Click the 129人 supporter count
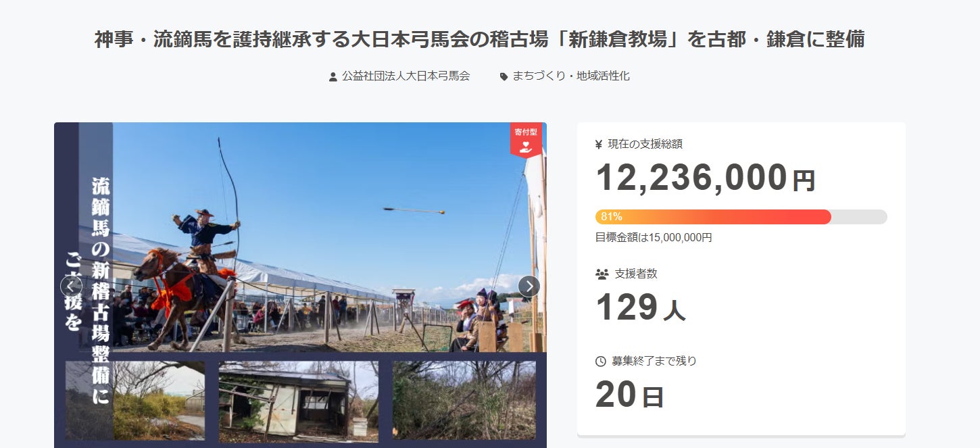The width and height of the screenshot is (980, 448). [x=641, y=308]
